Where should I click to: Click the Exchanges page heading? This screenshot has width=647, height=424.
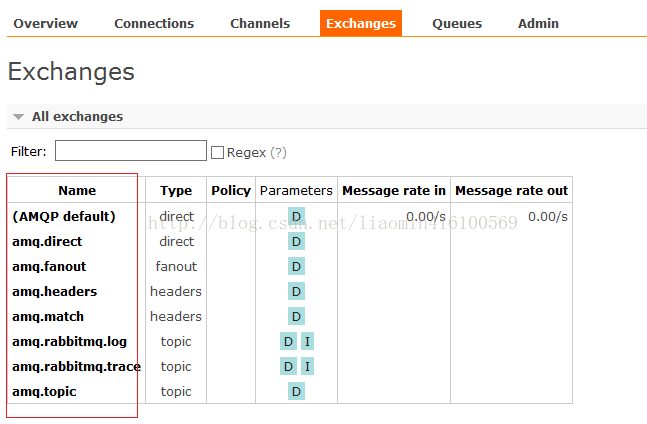point(71,72)
